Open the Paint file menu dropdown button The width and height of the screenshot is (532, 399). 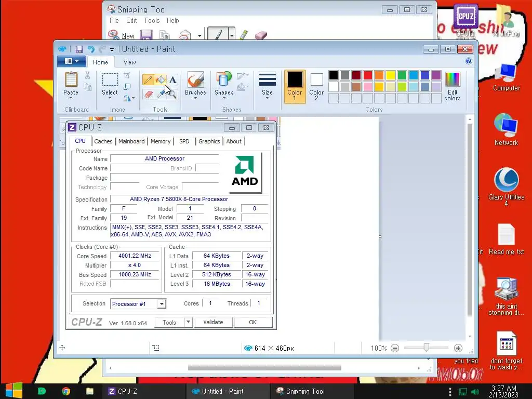[72, 61]
